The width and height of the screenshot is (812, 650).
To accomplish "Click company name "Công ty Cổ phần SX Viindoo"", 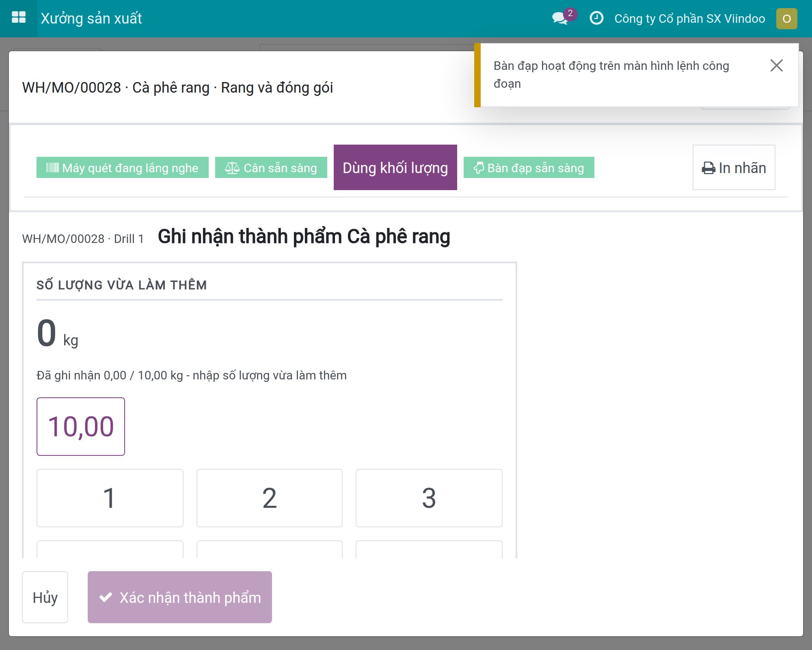I will pos(690,19).
